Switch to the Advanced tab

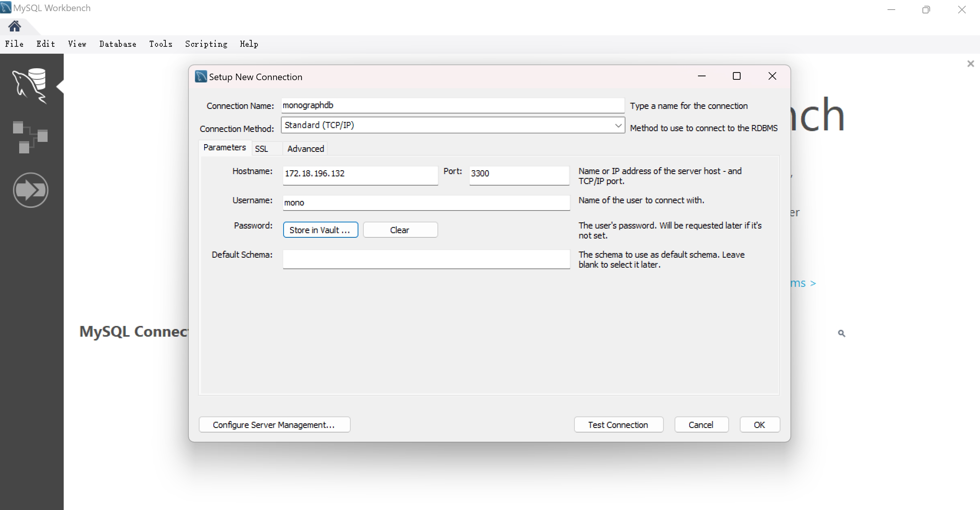305,149
